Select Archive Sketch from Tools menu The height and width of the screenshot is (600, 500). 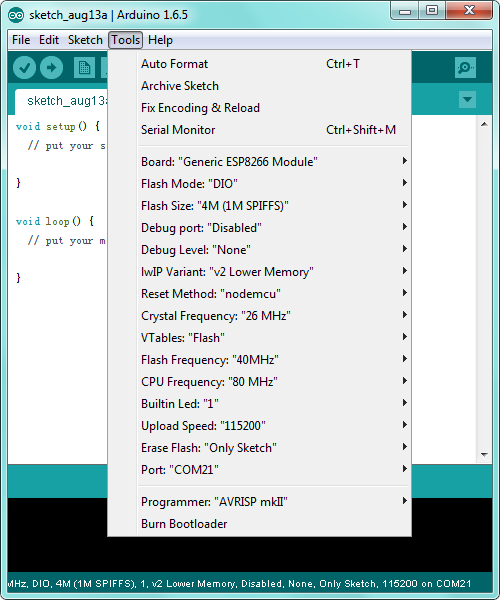tap(259, 86)
